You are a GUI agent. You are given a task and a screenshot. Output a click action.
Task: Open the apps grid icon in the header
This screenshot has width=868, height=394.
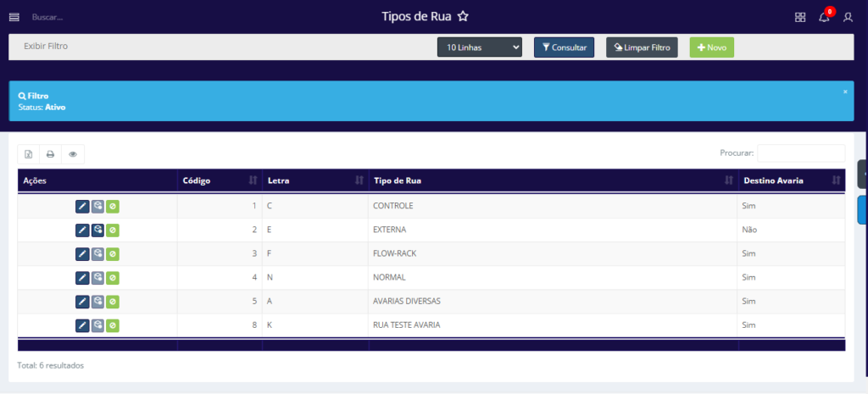click(800, 17)
